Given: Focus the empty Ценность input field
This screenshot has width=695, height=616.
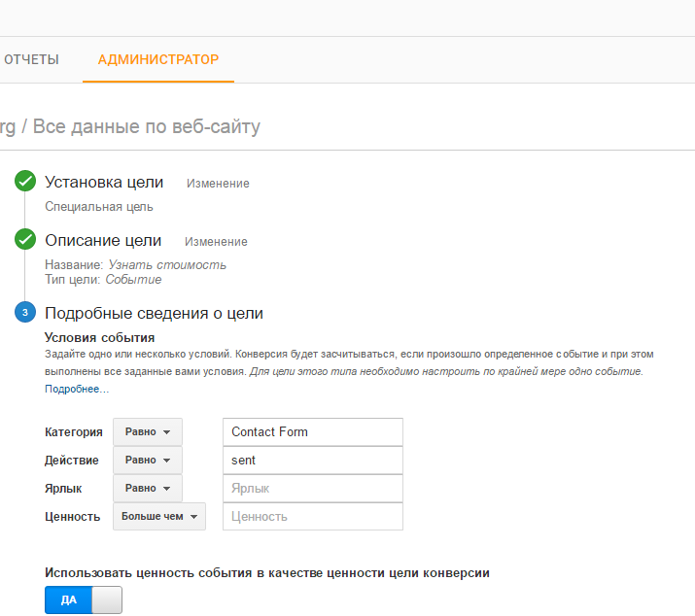Looking at the screenshot, I should pyautogui.click(x=312, y=517).
